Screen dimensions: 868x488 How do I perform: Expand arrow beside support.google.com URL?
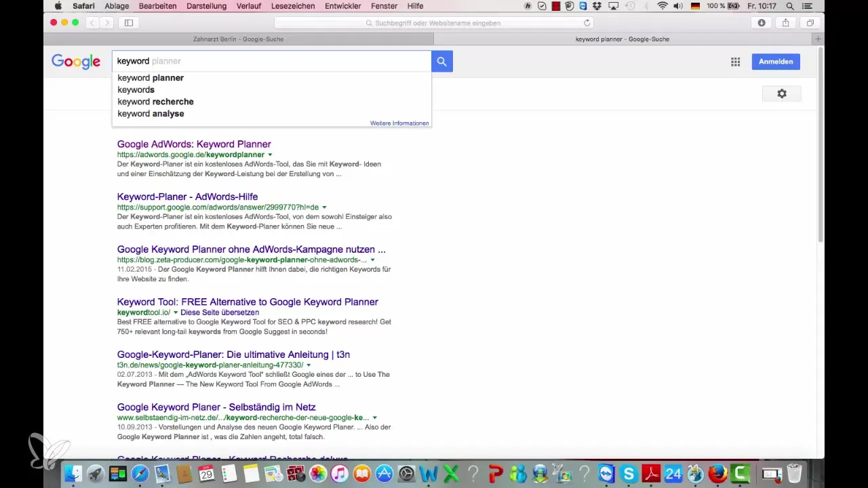tap(324, 207)
